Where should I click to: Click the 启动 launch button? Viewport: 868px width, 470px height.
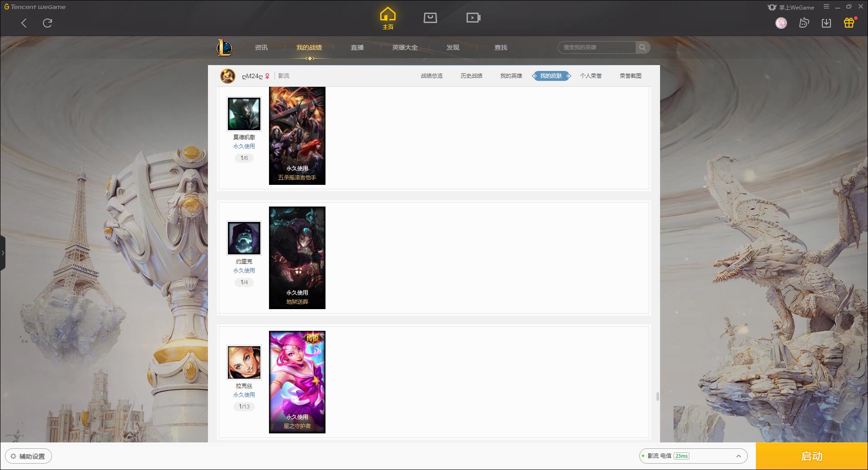click(812, 456)
